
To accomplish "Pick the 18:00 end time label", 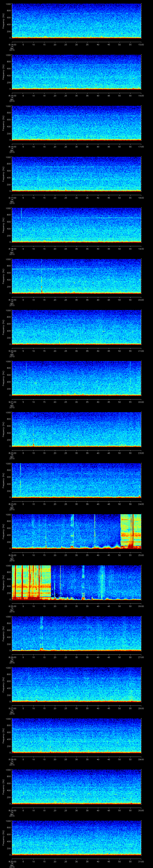I will (141, 198).
